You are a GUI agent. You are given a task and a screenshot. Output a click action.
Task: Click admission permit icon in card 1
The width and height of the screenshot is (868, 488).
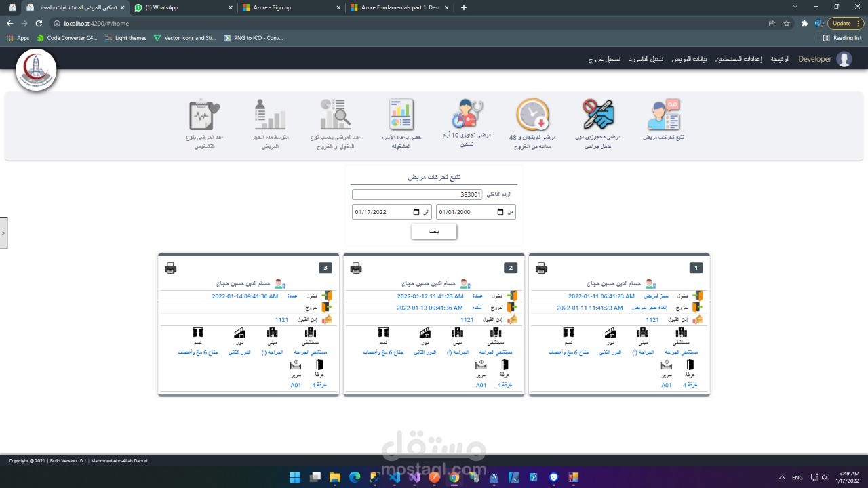pyautogui.click(x=697, y=319)
